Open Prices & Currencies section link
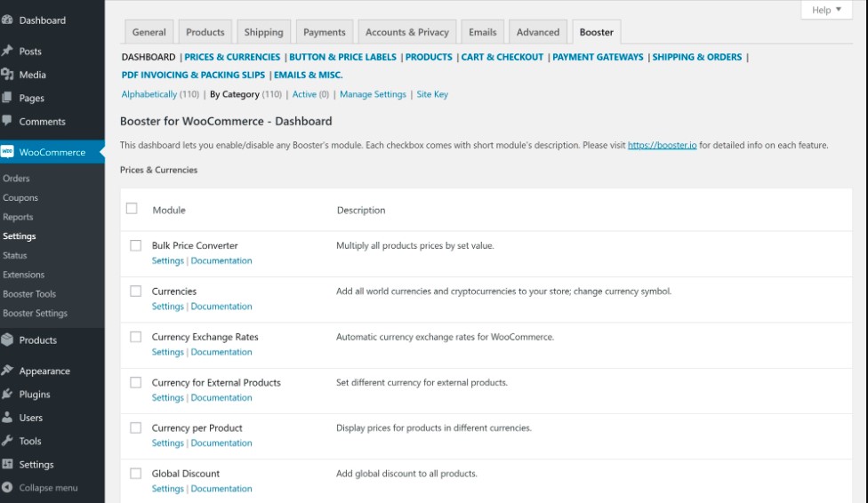 tap(232, 57)
